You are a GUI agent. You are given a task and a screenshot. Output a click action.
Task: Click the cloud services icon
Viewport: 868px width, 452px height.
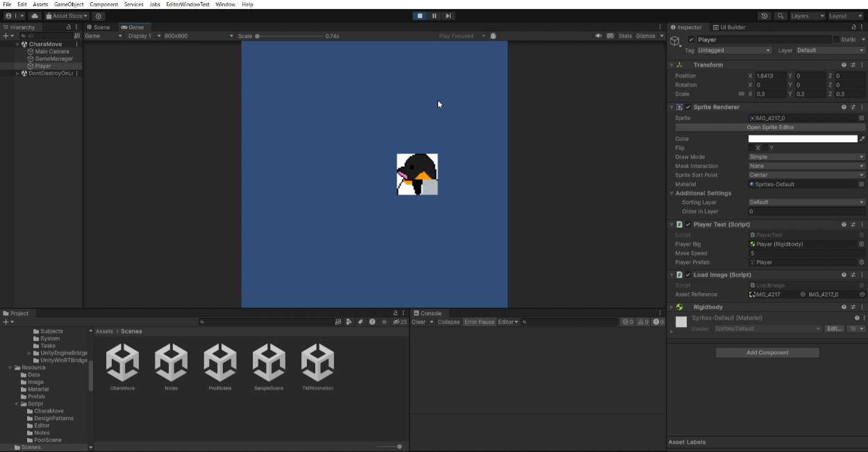(34, 16)
